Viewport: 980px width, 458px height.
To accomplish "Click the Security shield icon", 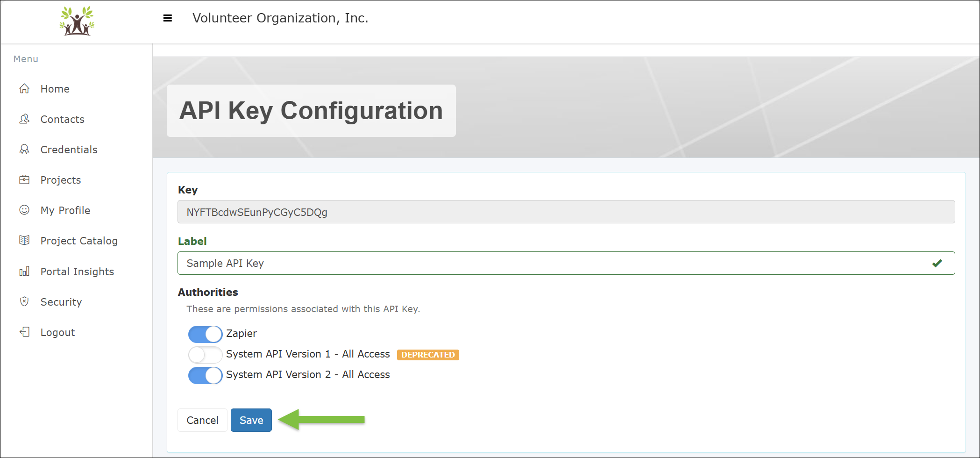I will [x=24, y=301].
